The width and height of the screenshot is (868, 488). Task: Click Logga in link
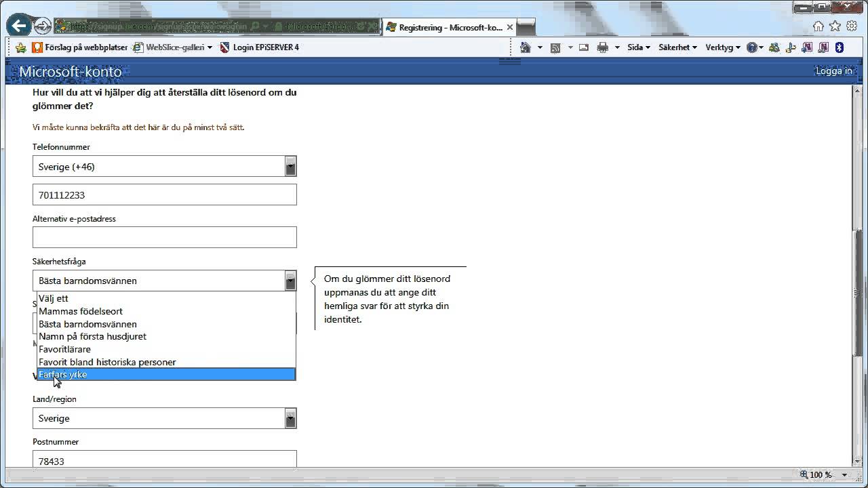click(x=833, y=71)
